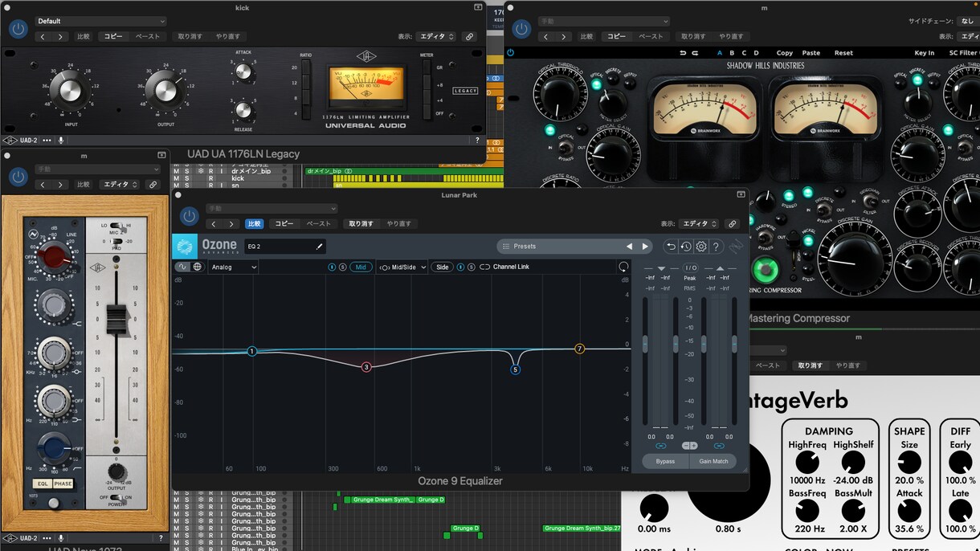Click the link icon in the Lunar Park header
The width and height of the screenshot is (980, 551).
click(x=732, y=224)
